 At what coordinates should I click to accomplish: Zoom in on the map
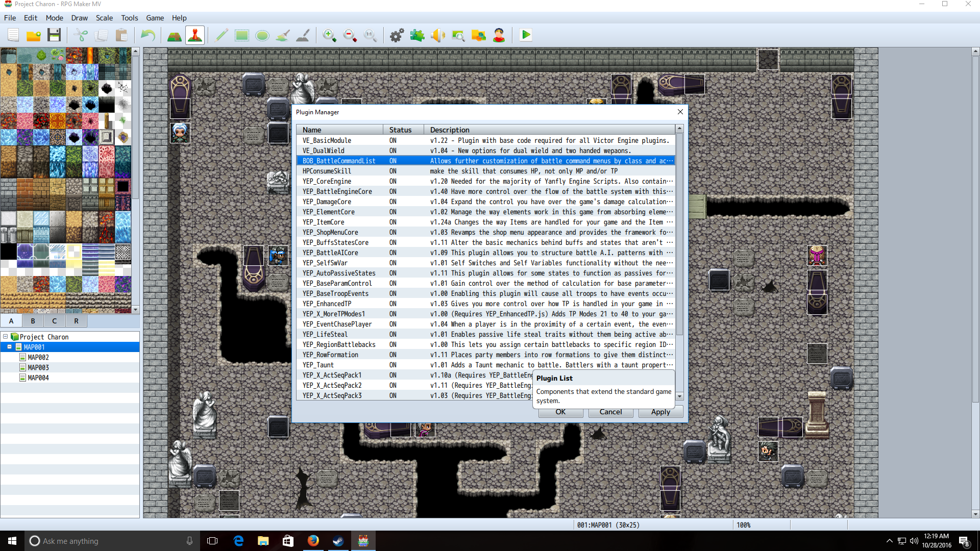[330, 35]
